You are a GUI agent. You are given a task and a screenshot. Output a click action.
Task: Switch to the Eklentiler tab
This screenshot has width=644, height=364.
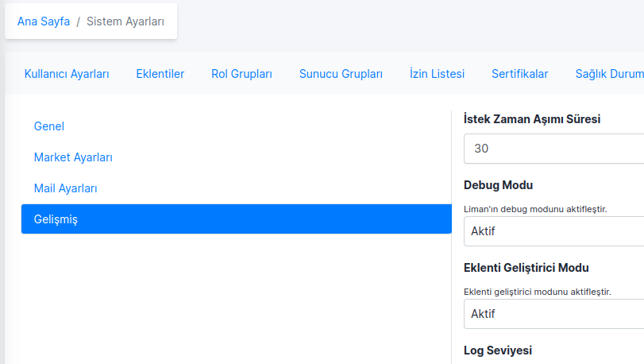tap(160, 74)
